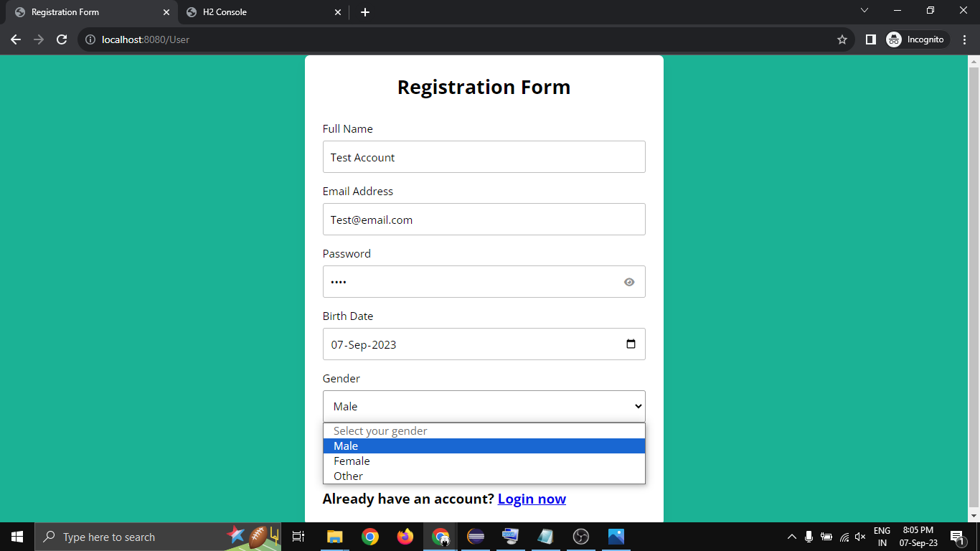Show hidden system tray icons
Viewport: 980px width, 551px height.
pos(792,537)
